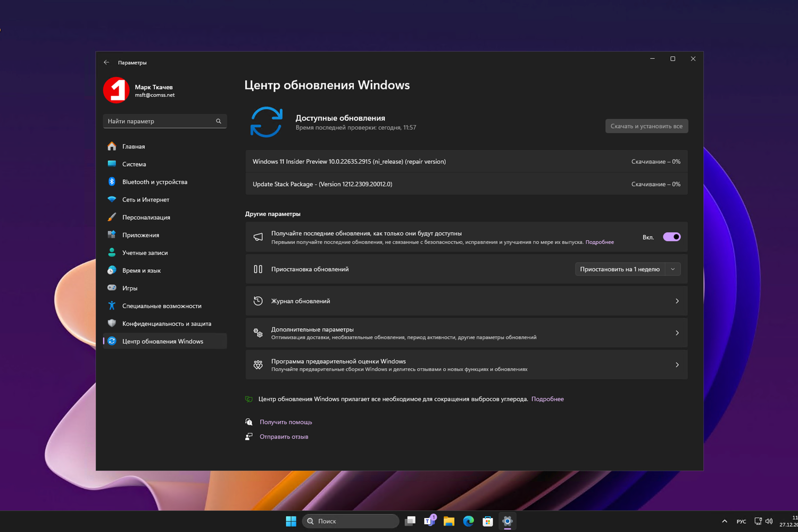Open Специальные возможности settings section
The image size is (798, 532).
[x=165, y=306]
